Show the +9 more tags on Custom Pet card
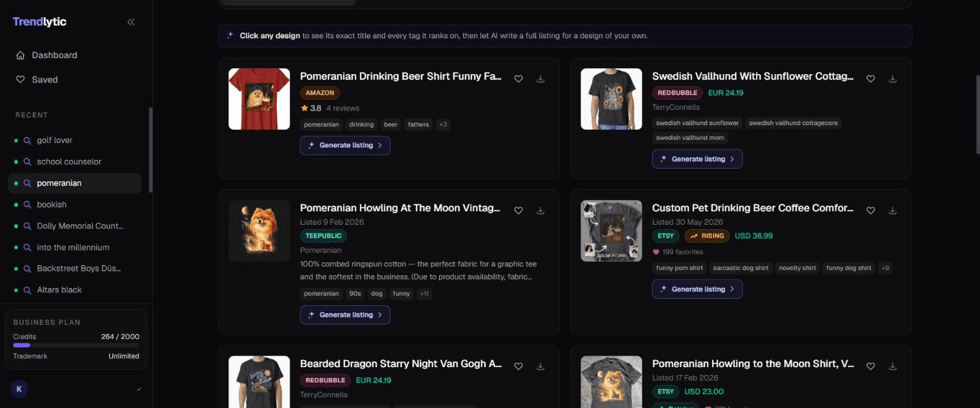This screenshot has width=980, height=408. click(885, 268)
